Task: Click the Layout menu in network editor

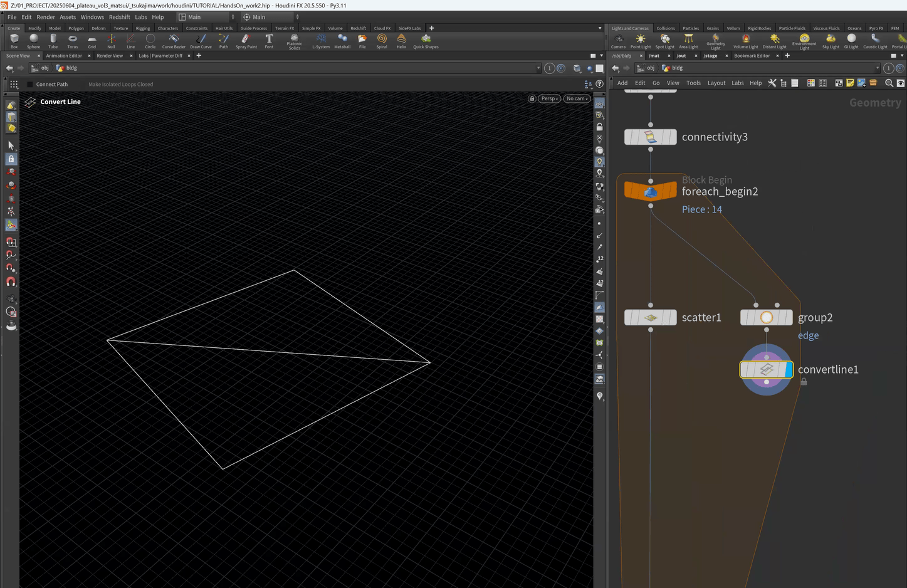Action: click(716, 83)
